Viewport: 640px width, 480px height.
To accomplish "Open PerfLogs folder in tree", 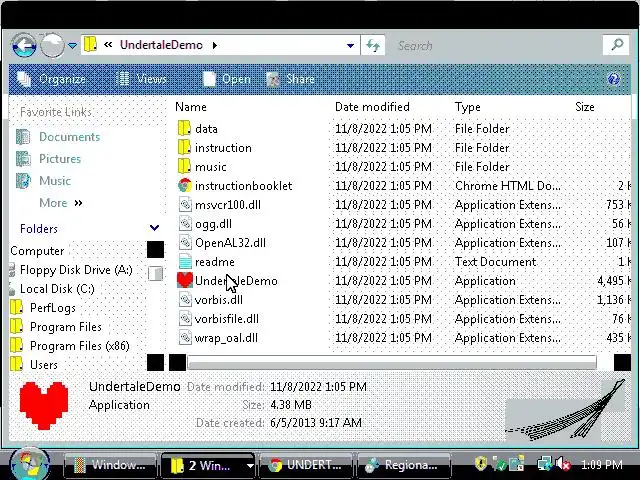I will [x=53, y=308].
